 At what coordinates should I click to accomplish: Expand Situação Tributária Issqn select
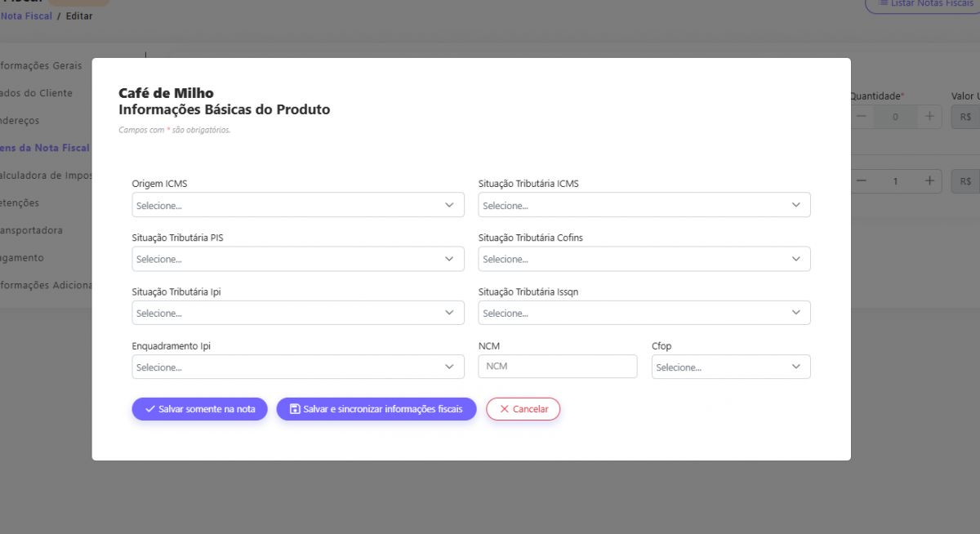point(644,313)
